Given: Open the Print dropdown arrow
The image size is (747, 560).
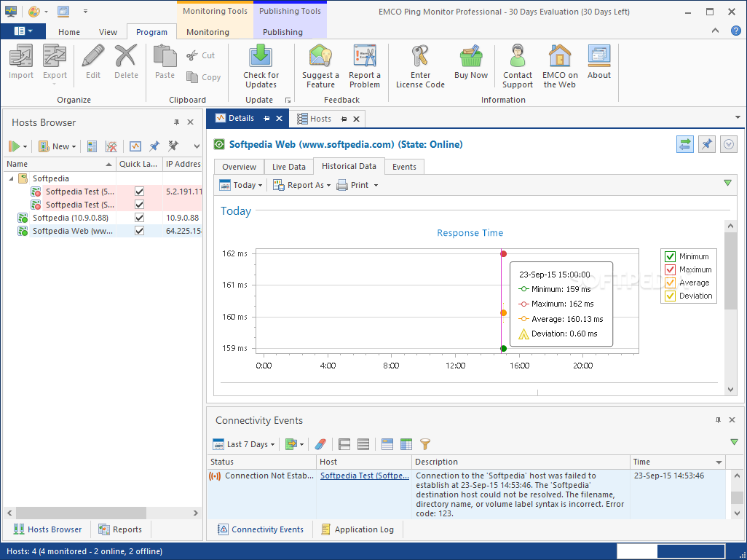Looking at the screenshot, I should 376,185.
